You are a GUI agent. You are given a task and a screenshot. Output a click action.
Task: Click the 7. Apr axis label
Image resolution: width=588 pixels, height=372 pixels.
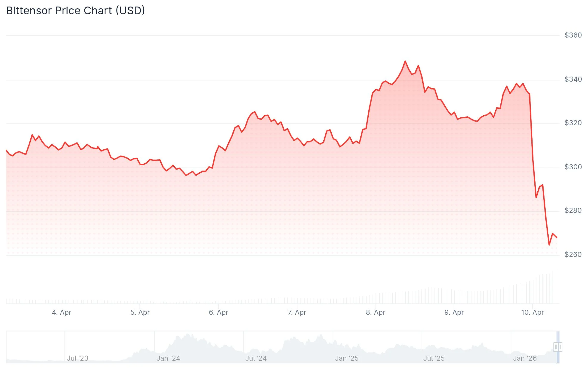pyautogui.click(x=297, y=312)
